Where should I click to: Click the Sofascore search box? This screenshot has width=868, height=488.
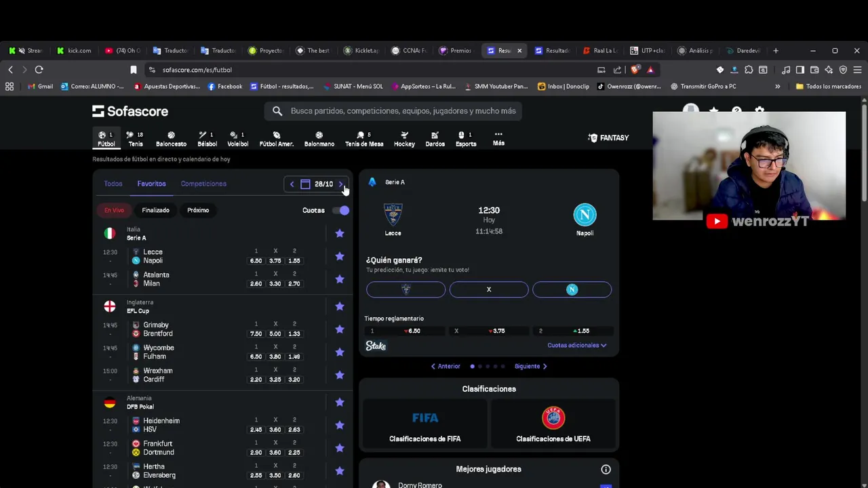click(x=393, y=111)
